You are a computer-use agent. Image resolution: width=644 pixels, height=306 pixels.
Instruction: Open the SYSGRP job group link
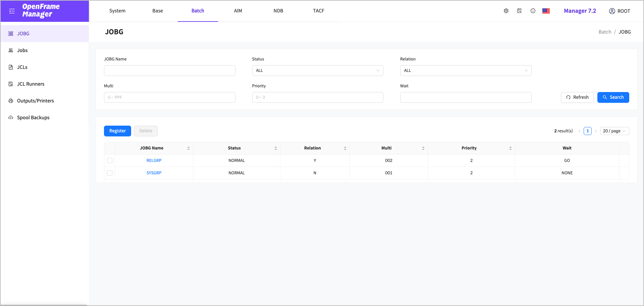tap(154, 173)
